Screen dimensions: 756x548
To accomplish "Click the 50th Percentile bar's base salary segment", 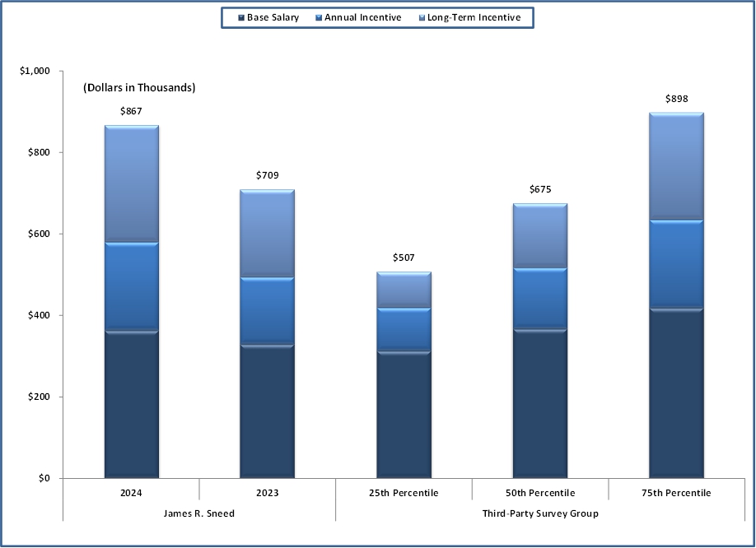I will pyautogui.click(x=539, y=403).
